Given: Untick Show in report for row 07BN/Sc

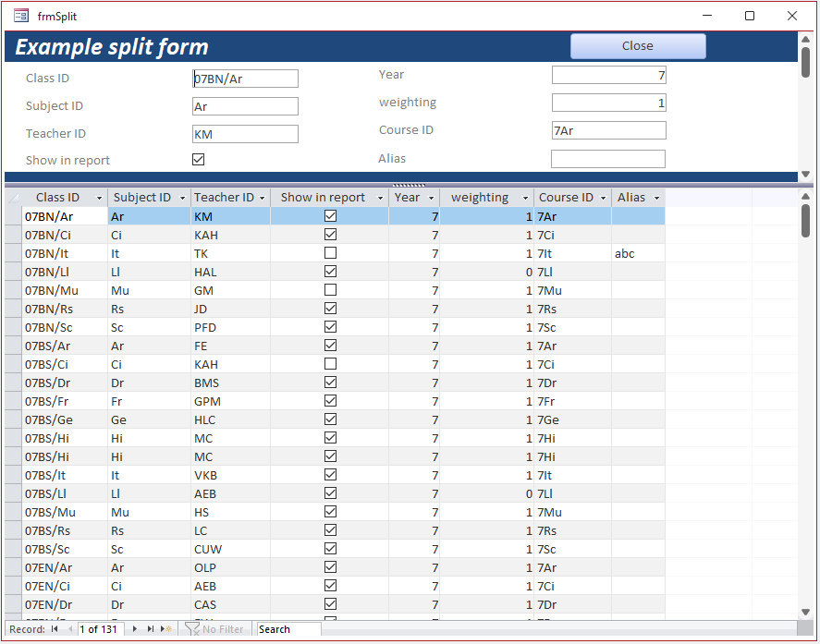Looking at the screenshot, I should (x=330, y=327).
